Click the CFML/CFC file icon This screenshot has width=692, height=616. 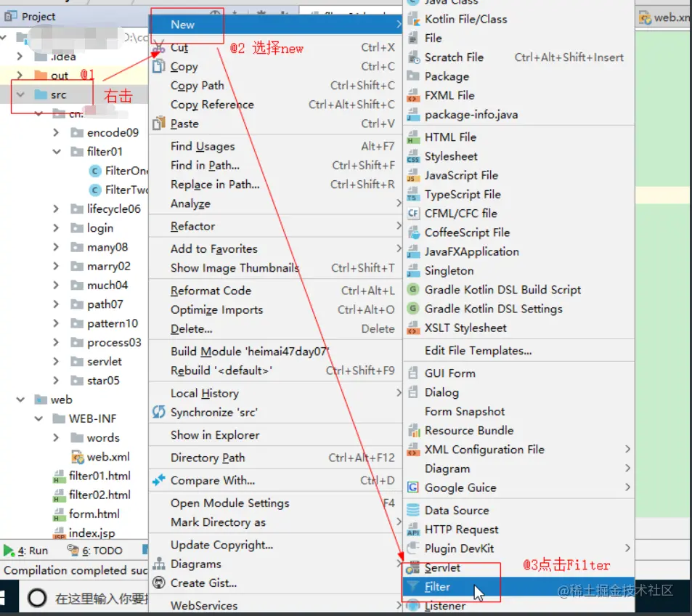coord(413,214)
